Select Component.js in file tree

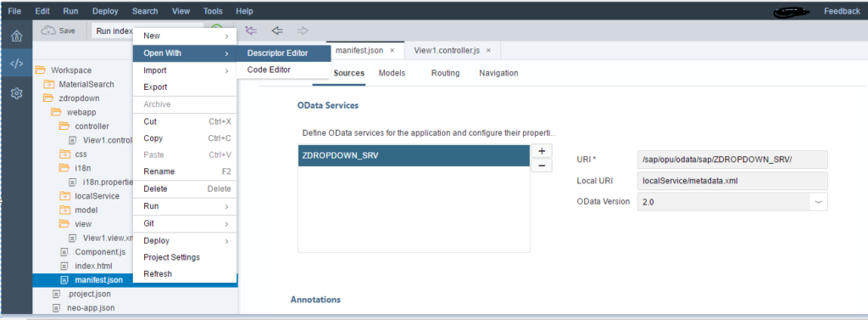(100, 252)
